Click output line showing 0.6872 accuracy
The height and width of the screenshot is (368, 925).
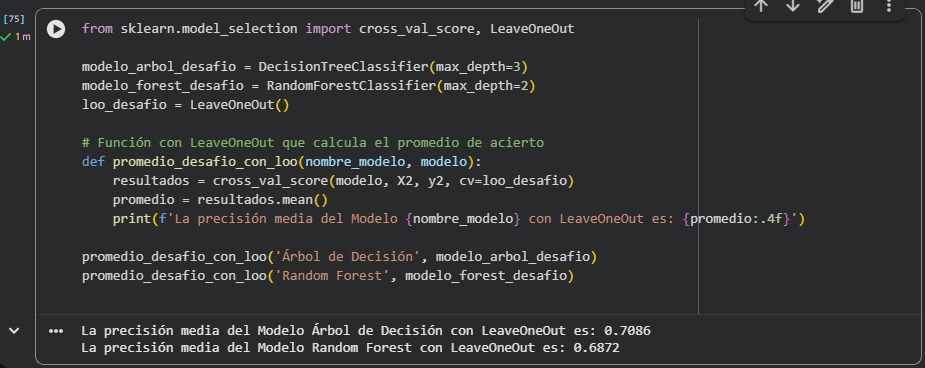click(350, 348)
